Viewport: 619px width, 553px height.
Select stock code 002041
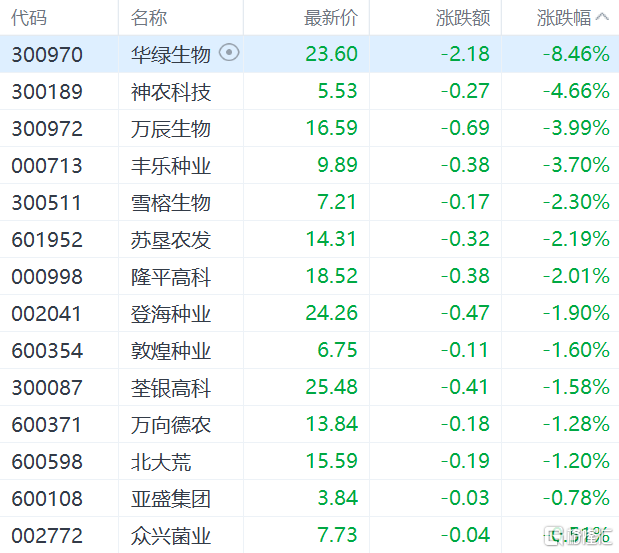pyautogui.click(x=46, y=313)
